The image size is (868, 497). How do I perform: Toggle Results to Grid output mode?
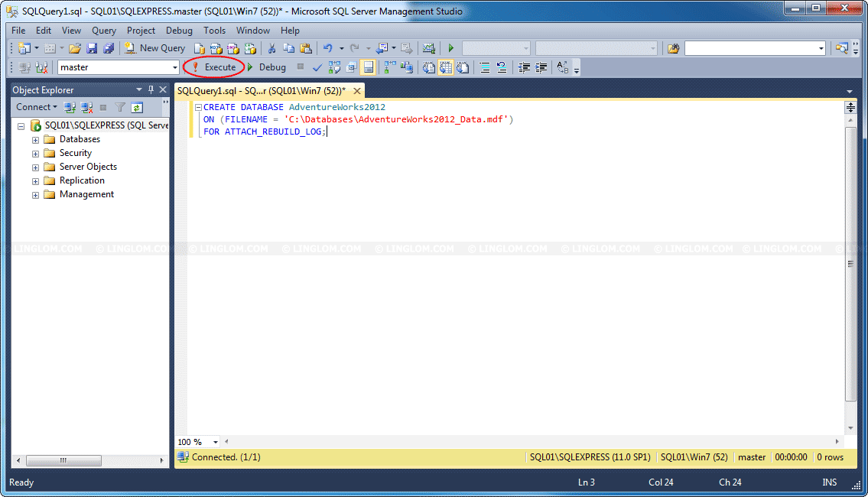(445, 67)
